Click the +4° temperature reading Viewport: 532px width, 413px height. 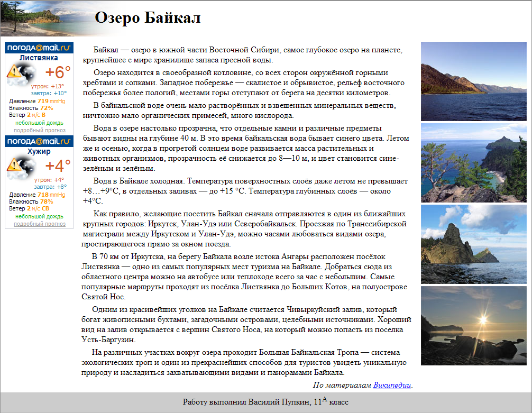click(58, 166)
